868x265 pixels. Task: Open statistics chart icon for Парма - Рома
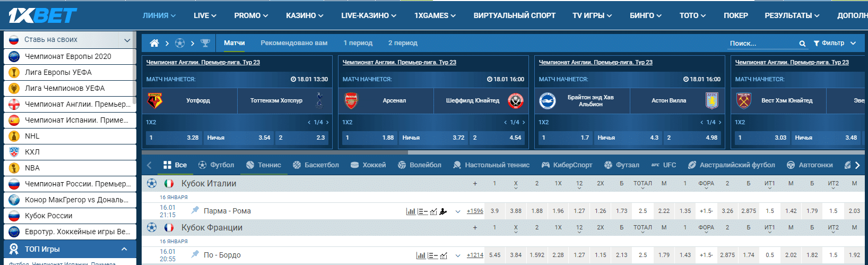[411, 211]
